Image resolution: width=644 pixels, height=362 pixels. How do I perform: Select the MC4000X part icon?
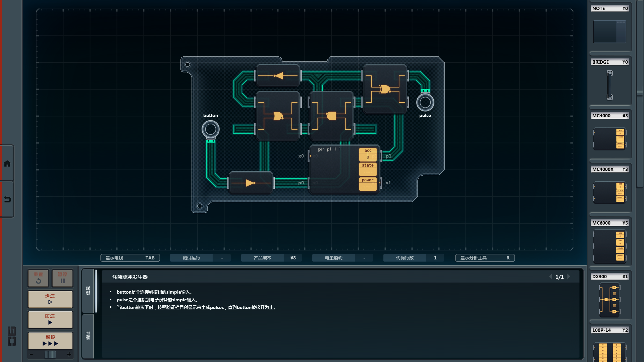(x=609, y=192)
